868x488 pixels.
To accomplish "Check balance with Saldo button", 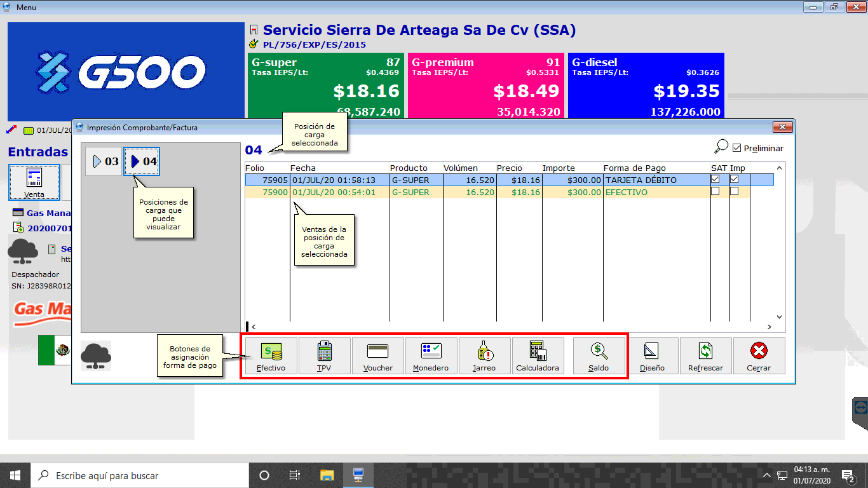I will [x=599, y=356].
